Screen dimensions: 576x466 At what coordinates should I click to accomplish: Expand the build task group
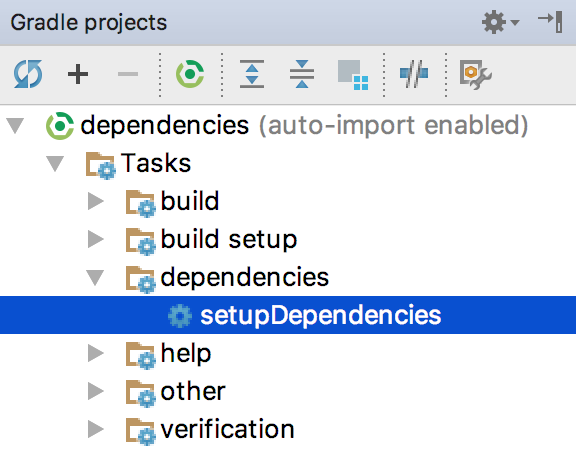click(96, 202)
